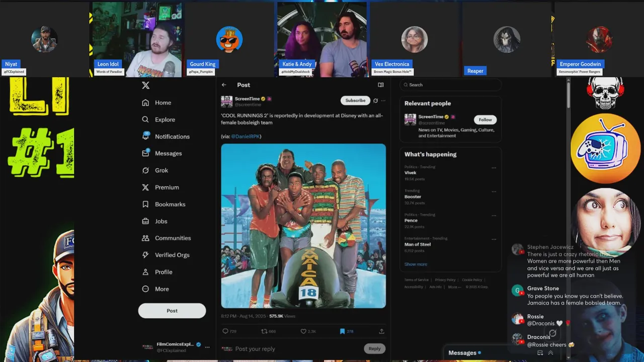The width and height of the screenshot is (644, 362).
Task: Open the post's three-dot more menu
Action: [383, 101]
